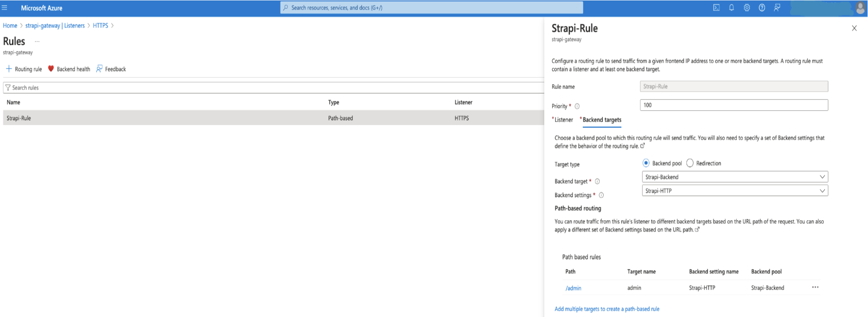Click the Backend settings info icon

(601, 195)
